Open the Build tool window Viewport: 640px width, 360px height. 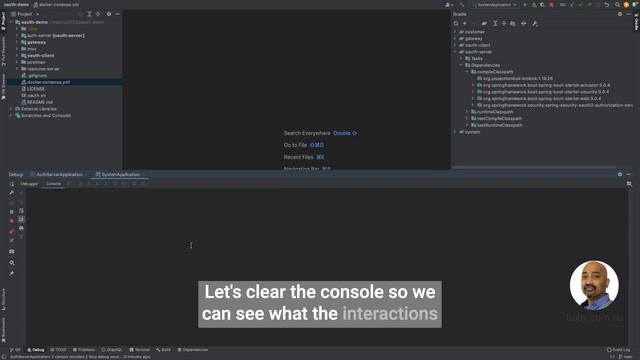(x=163, y=350)
